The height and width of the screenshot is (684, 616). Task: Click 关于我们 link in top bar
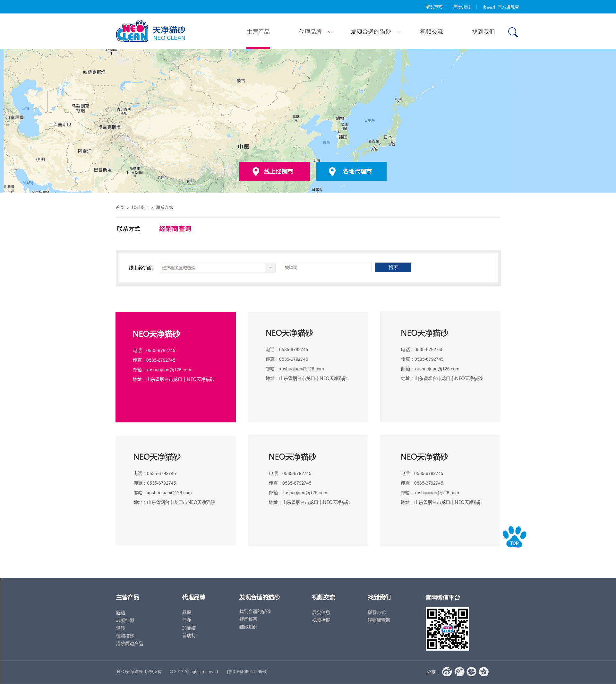coord(462,7)
